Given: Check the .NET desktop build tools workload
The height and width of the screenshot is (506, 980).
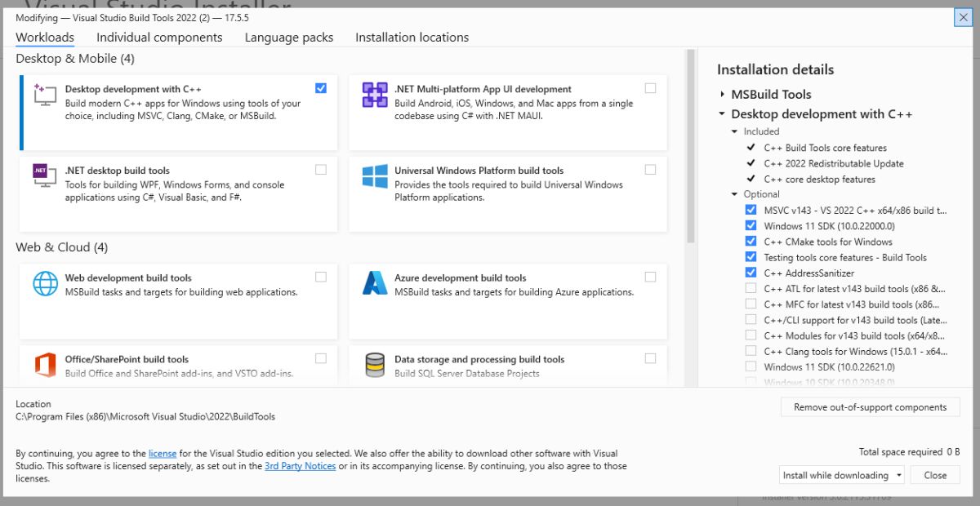Looking at the screenshot, I should (321, 170).
